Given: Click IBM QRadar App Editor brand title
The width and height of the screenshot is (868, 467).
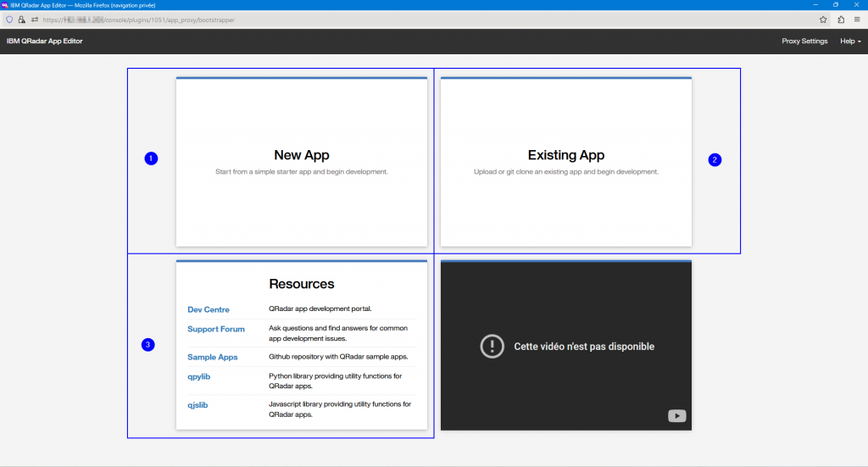Looking at the screenshot, I should pos(45,42).
